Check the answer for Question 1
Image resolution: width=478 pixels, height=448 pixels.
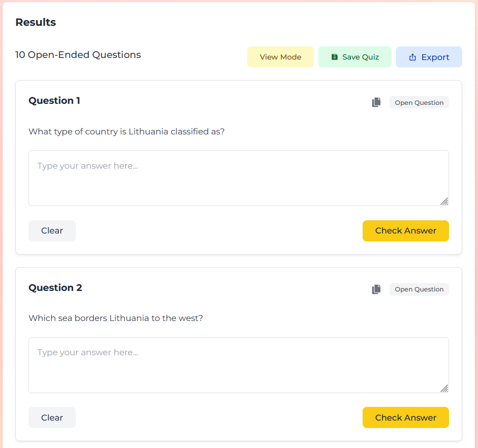tap(405, 231)
